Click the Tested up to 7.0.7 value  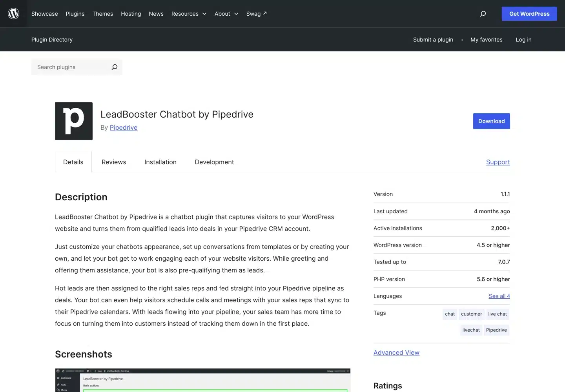click(504, 262)
